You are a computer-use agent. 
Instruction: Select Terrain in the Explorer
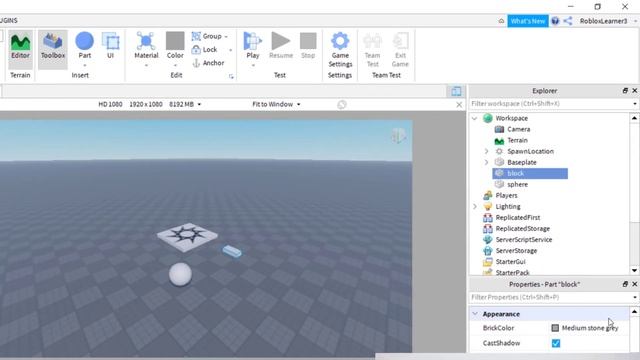517,140
